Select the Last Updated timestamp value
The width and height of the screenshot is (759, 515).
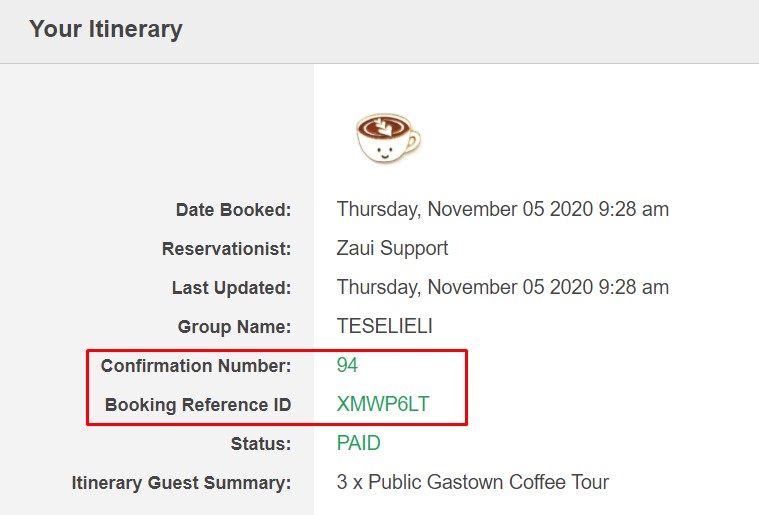[x=502, y=288]
